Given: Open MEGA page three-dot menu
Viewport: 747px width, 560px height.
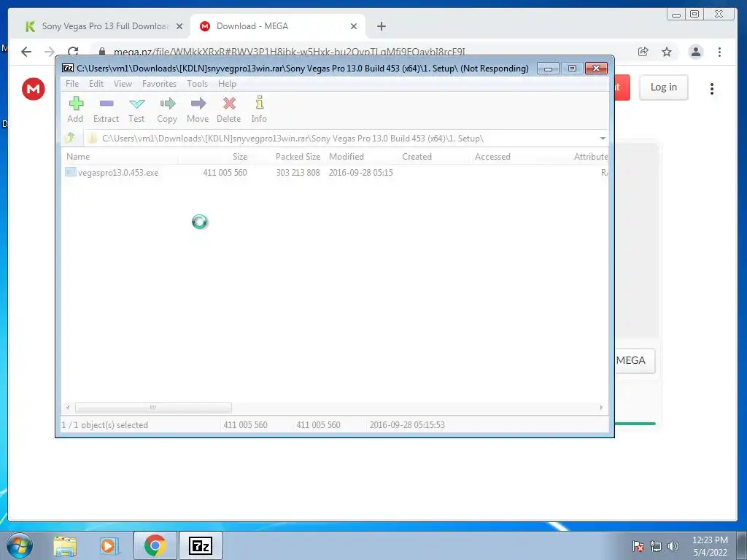Looking at the screenshot, I should tap(712, 88).
